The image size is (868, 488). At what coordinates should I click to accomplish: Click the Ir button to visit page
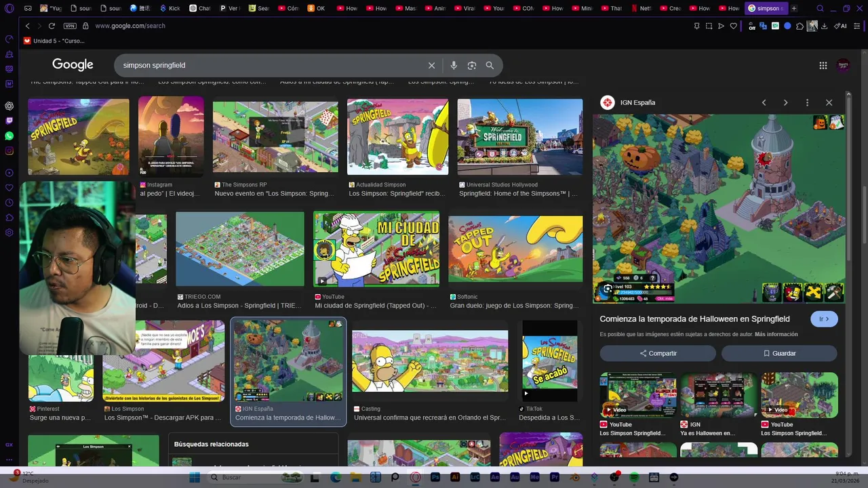pos(824,319)
